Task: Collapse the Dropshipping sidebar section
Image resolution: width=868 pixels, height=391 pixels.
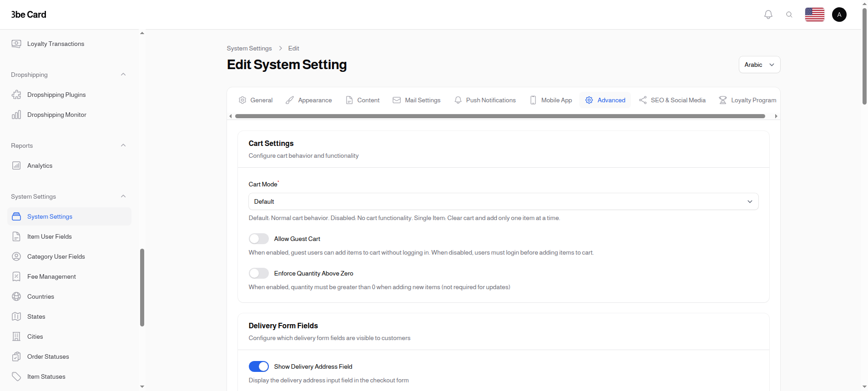Action: (123, 75)
